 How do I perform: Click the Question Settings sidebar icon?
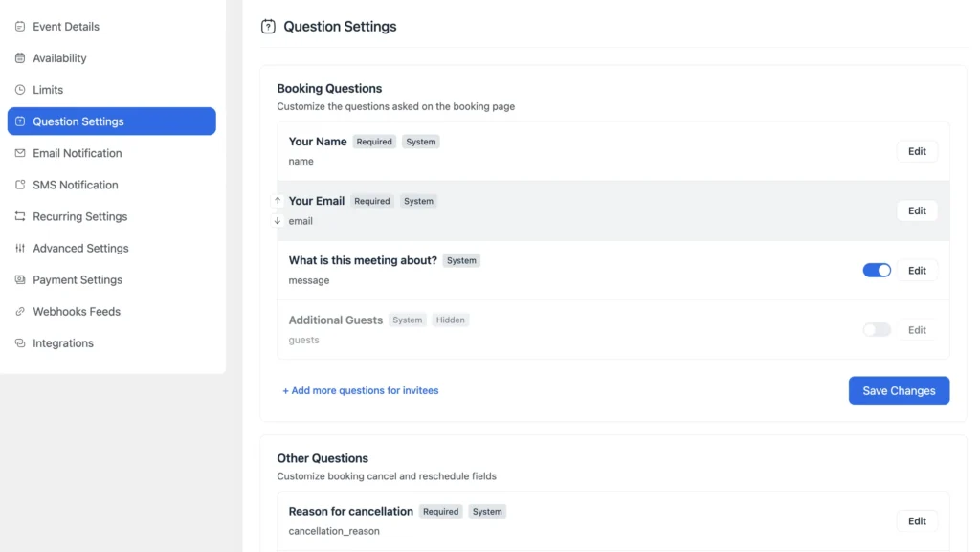click(21, 121)
